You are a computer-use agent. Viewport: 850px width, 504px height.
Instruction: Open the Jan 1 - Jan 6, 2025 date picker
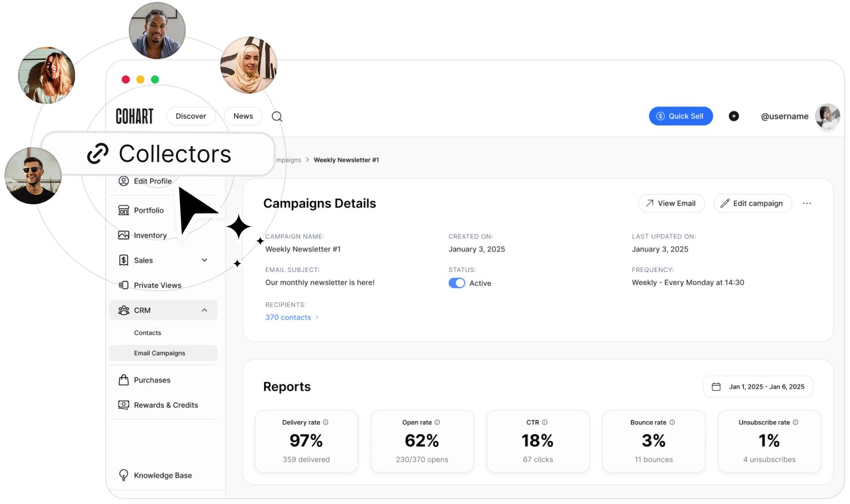758,387
